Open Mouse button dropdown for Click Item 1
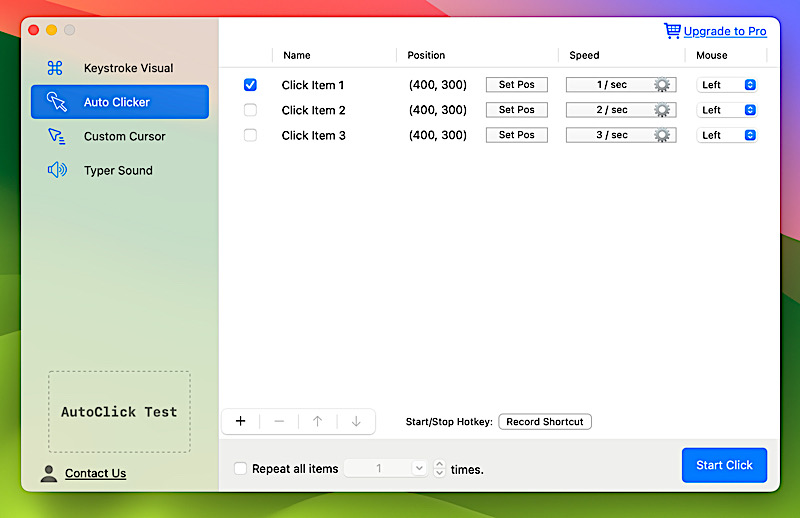Viewport: 800px width, 518px height. (727, 85)
